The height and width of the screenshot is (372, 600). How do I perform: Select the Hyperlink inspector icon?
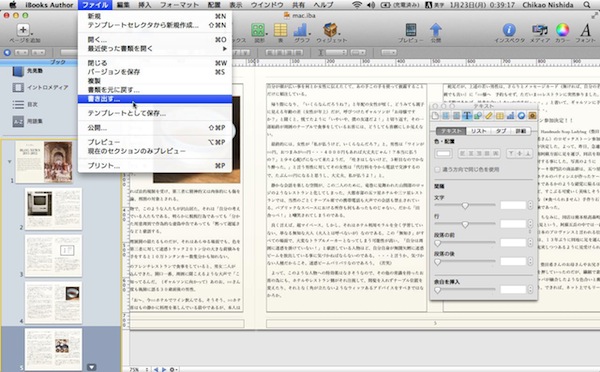[x=521, y=116]
